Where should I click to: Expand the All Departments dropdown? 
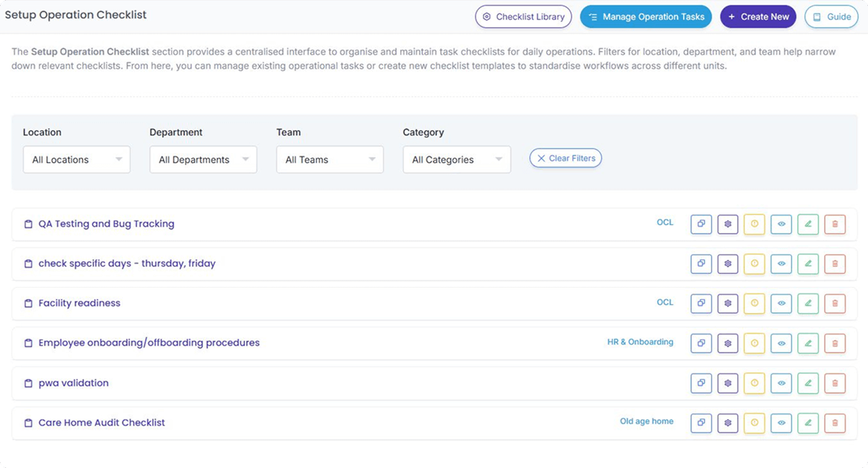[203, 159]
